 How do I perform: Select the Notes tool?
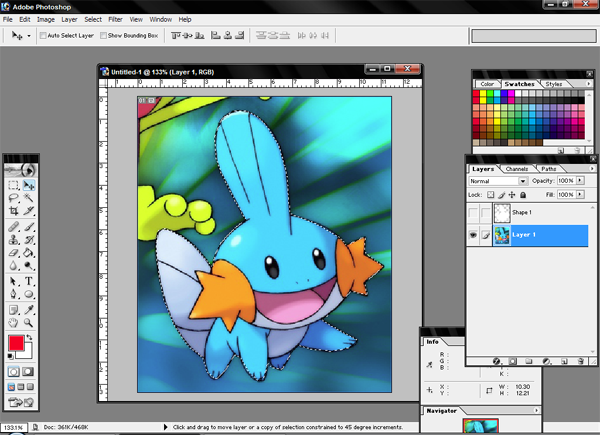(13, 310)
